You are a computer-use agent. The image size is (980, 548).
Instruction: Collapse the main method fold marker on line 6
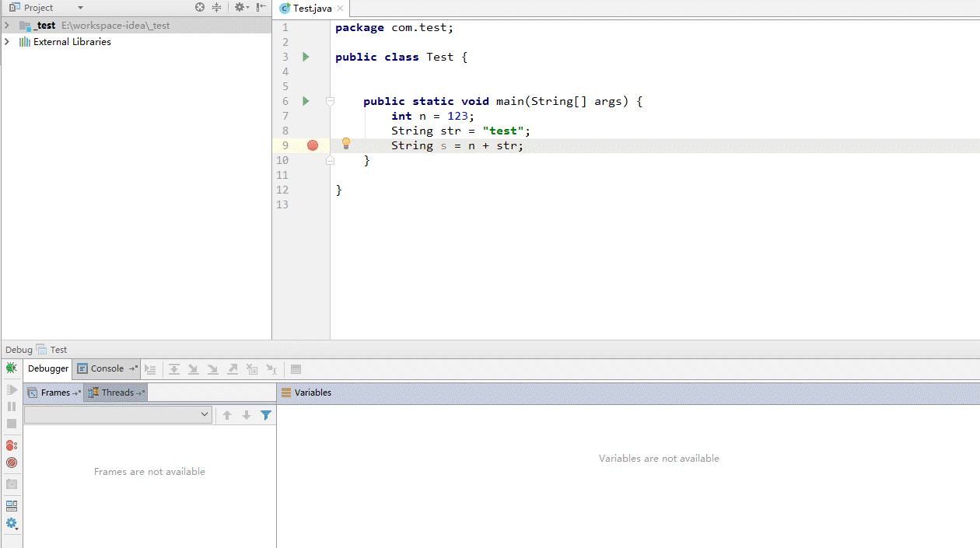tap(330, 101)
